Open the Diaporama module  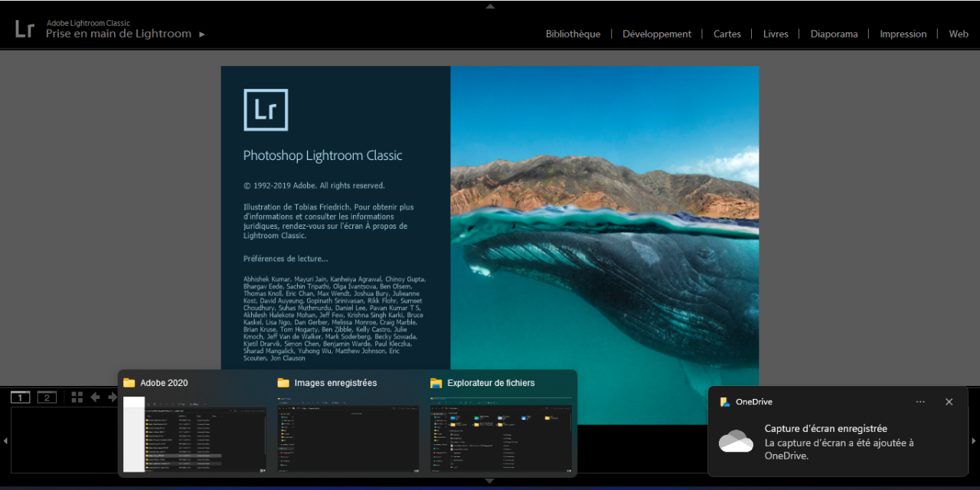tap(834, 34)
